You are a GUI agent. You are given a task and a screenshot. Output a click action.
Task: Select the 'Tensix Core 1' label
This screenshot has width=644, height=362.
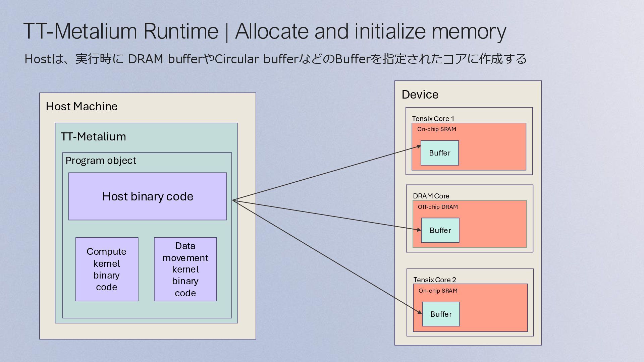point(433,119)
